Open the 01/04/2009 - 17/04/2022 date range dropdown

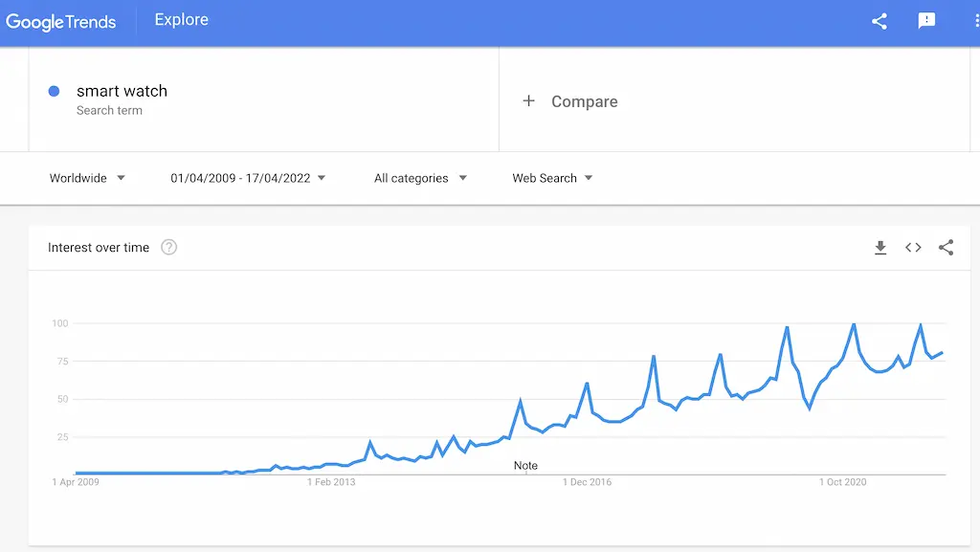(x=248, y=178)
